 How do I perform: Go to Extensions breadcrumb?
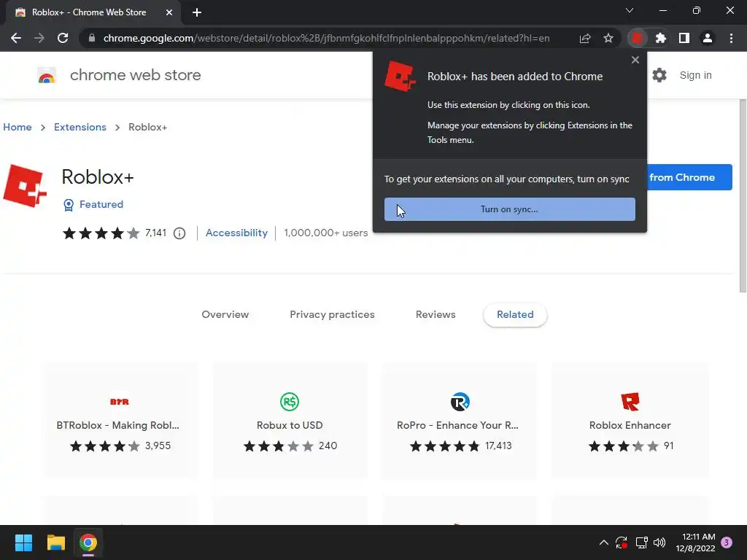[80, 127]
